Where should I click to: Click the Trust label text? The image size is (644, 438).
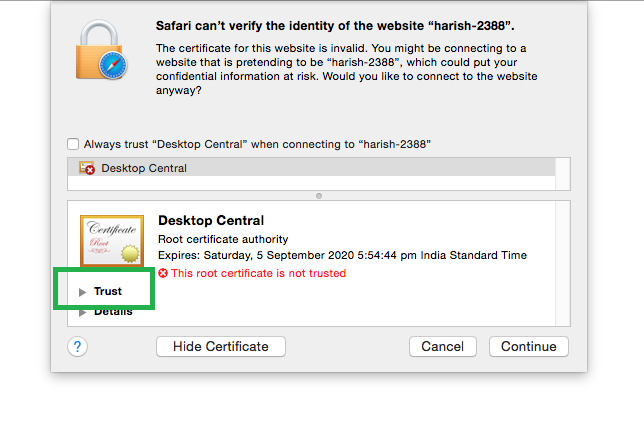coord(108,291)
